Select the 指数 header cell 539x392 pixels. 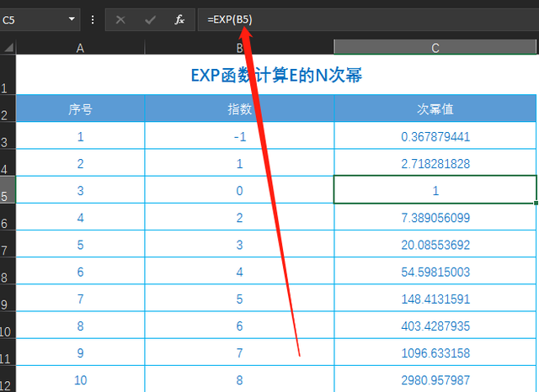pyautogui.click(x=239, y=109)
